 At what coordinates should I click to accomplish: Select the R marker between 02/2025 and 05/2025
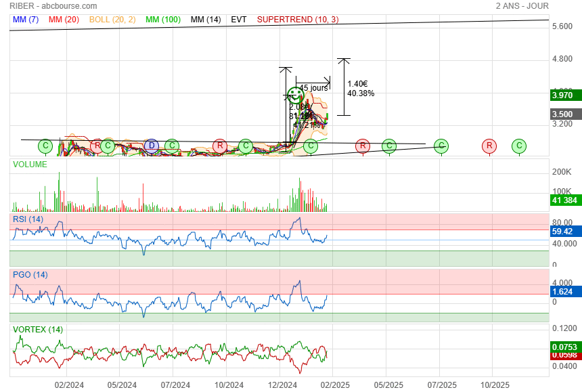coord(363,146)
